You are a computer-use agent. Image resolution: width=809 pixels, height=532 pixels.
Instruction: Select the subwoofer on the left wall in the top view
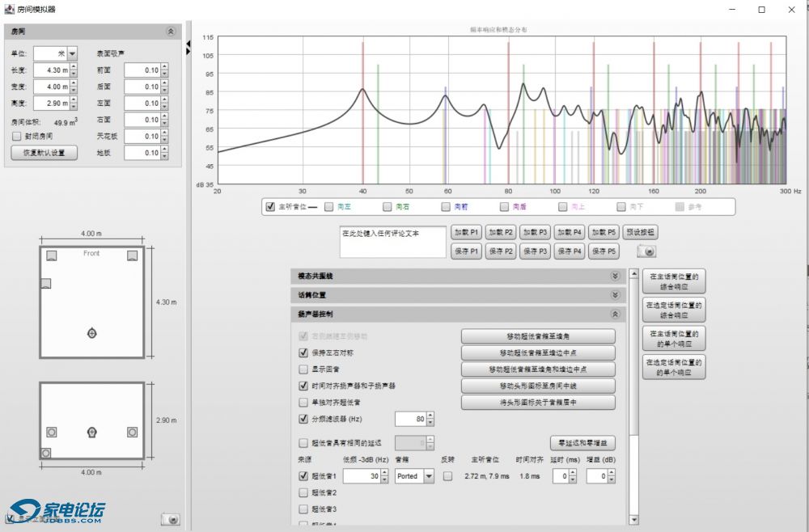(x=46, y=284)
